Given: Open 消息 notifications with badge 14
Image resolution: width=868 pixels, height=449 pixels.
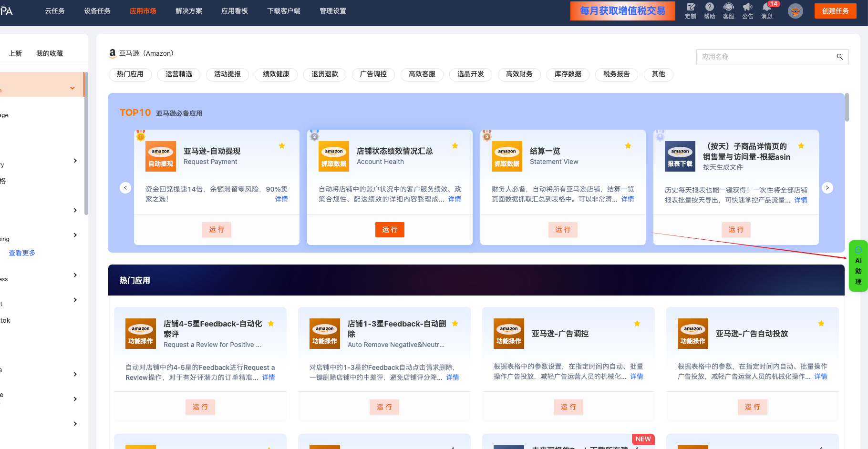Looking at the screenshot, I should point(767,10).
